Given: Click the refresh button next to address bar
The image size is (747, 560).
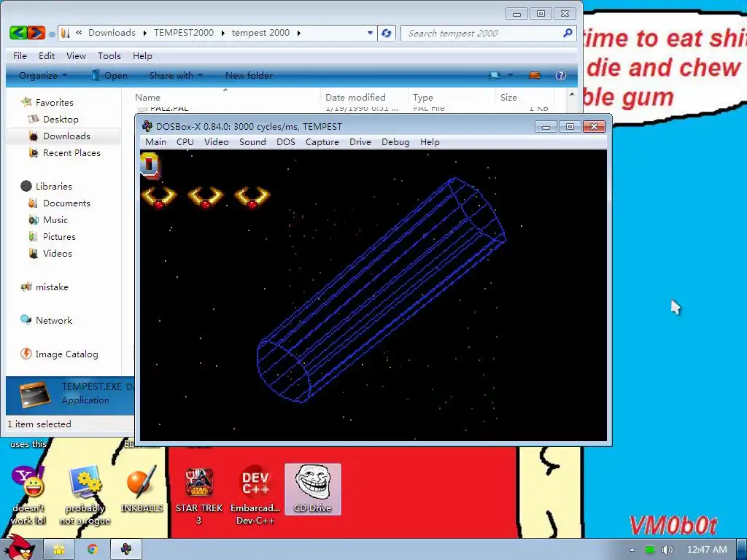Looking at the screenshot, I should coord(387,33).
